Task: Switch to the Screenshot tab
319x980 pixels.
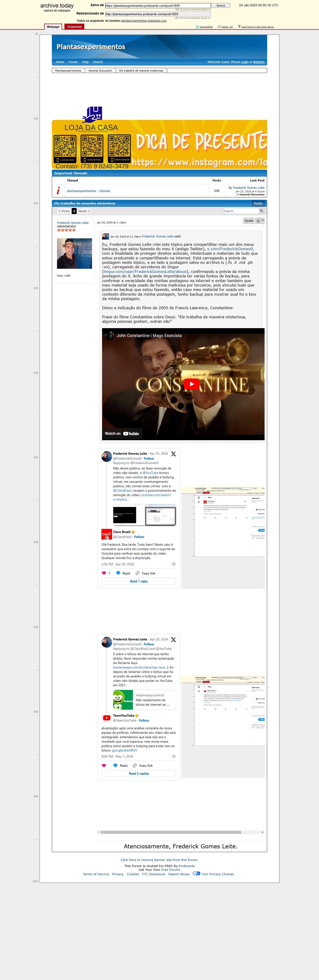Action: coord(74,27)
